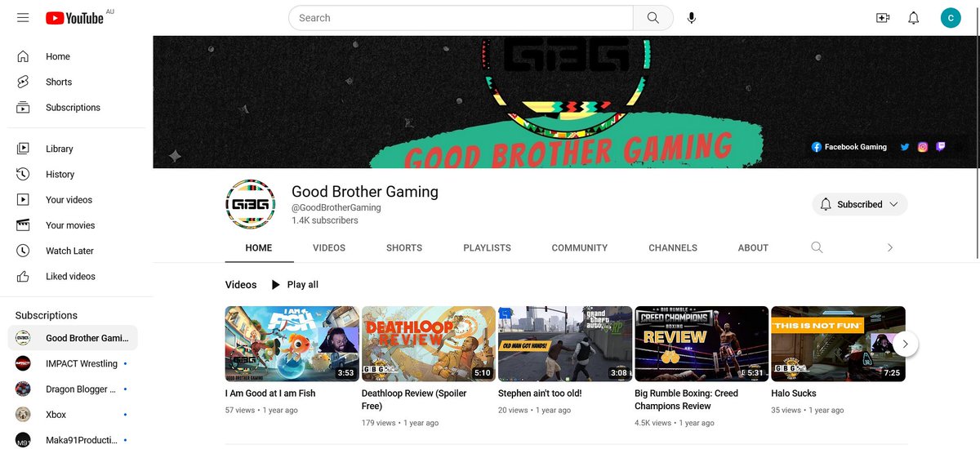Click the @GoodBrotherGaming handle text
Viewport: 980px width, 449px height.
point(336,207)
